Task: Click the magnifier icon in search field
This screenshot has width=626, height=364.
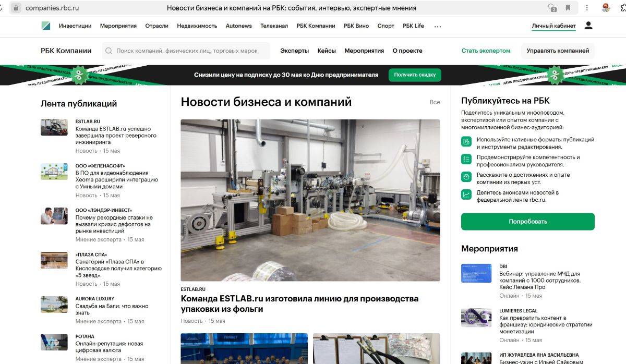Action: (109, 51)
